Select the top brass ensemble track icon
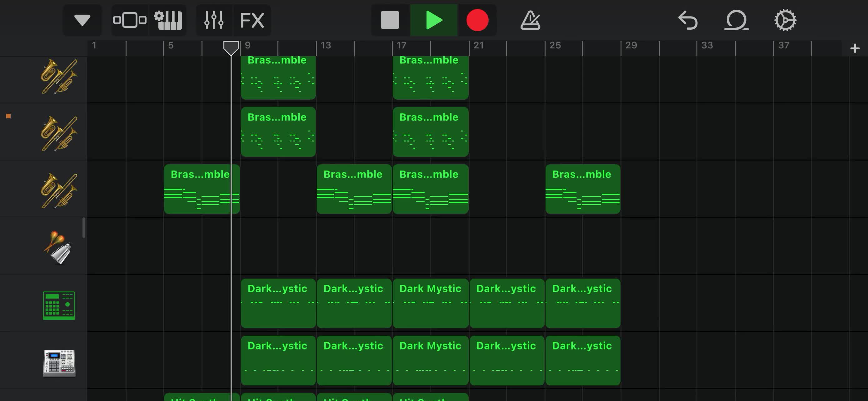868x401 pixels. pyautogui.click(x=59, y=77)
